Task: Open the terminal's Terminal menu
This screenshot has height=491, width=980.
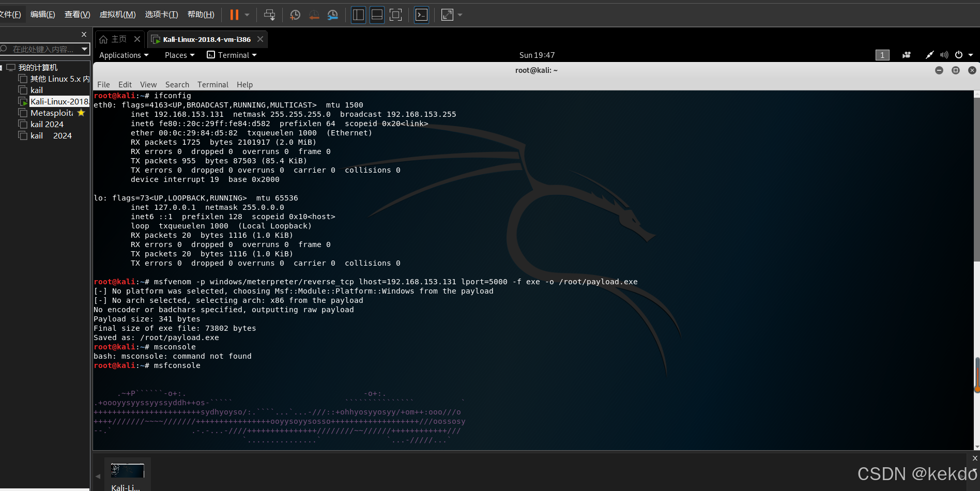Action: 213,85
